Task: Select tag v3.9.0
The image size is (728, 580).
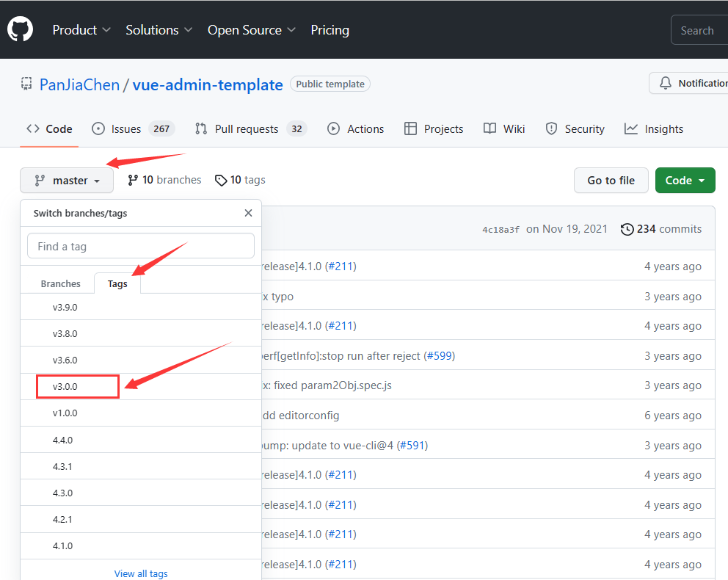Action: tap(141, 307)
